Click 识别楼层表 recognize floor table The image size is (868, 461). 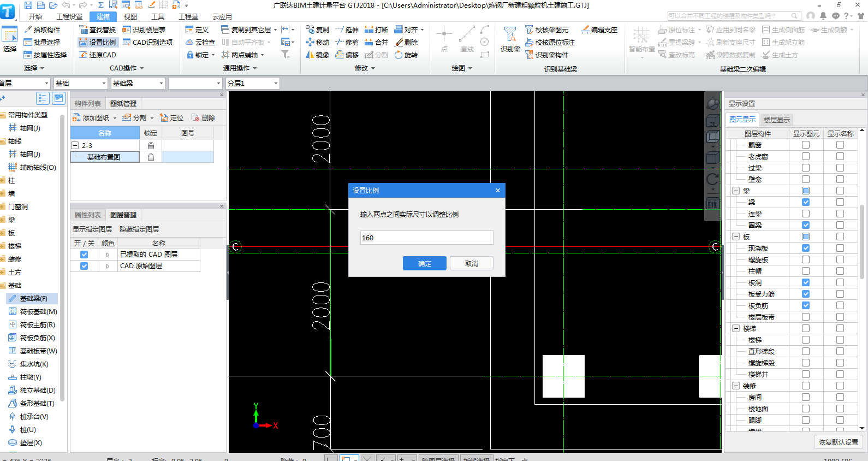(x=144, y=29)
